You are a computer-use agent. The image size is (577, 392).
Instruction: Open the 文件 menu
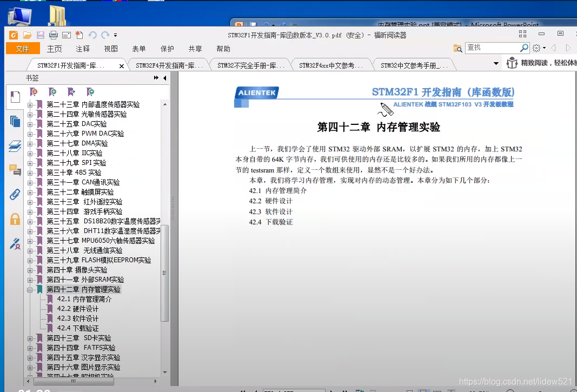pos(23,49)
